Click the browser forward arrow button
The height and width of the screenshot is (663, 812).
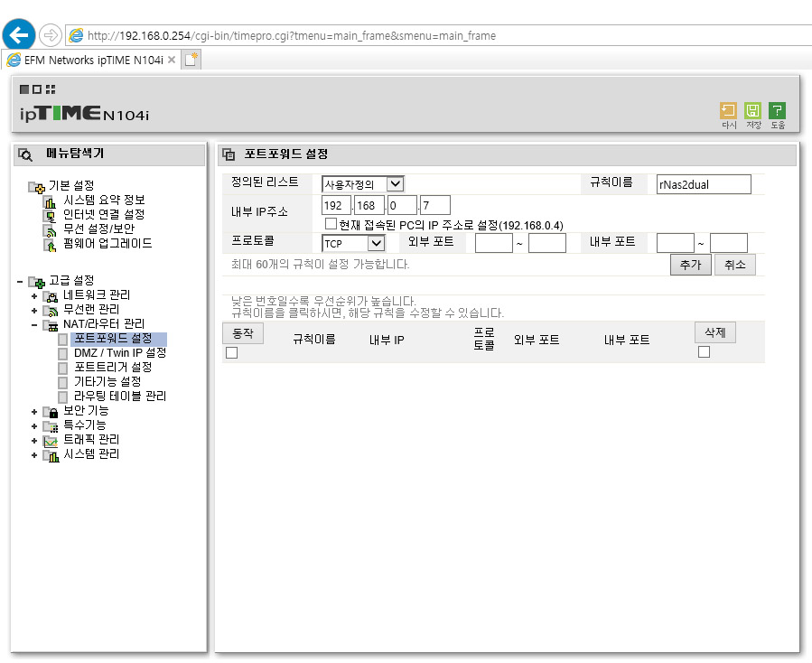coord(51,35)
